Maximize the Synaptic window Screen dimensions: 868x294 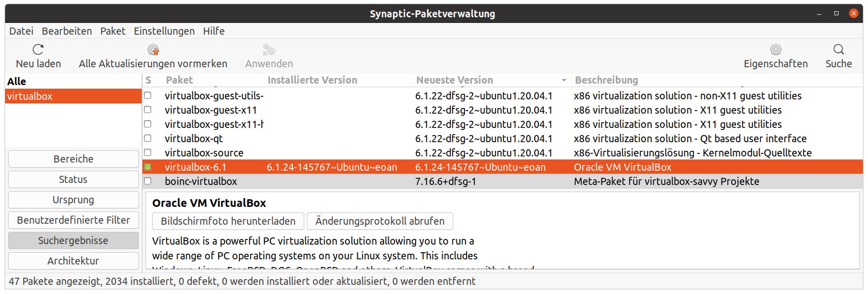click(x=836, y=14)
